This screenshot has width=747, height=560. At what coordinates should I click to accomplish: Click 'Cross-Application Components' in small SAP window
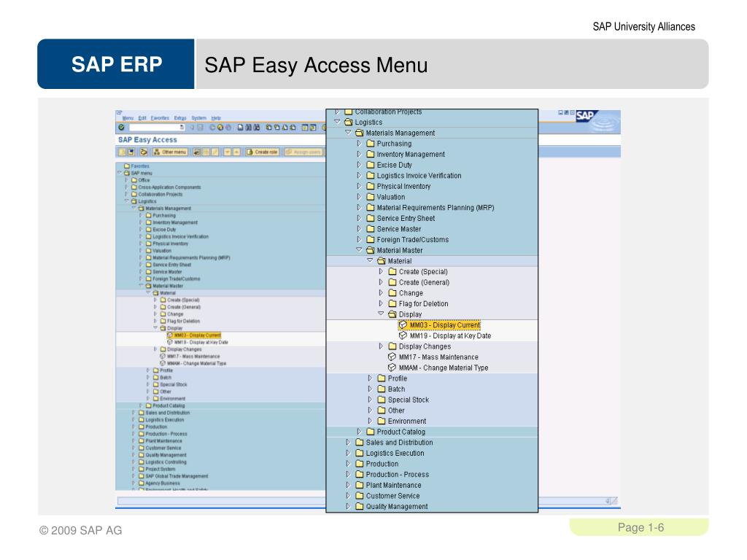tap(169, 187)
